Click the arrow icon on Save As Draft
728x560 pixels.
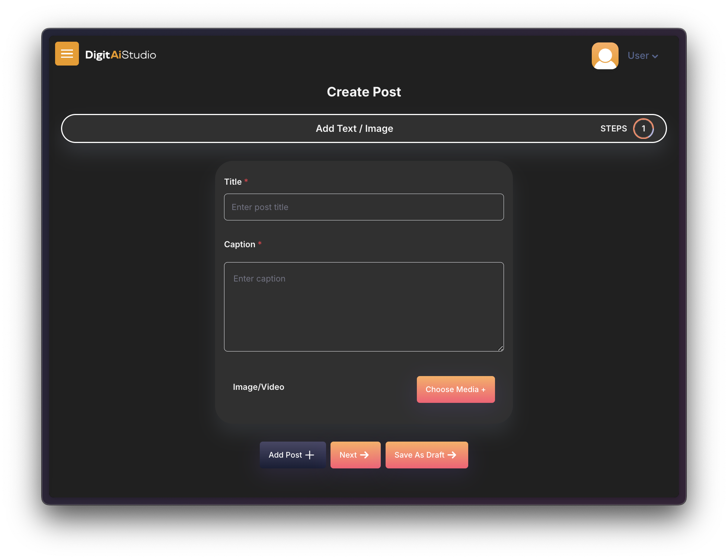[x=452, y=455]
